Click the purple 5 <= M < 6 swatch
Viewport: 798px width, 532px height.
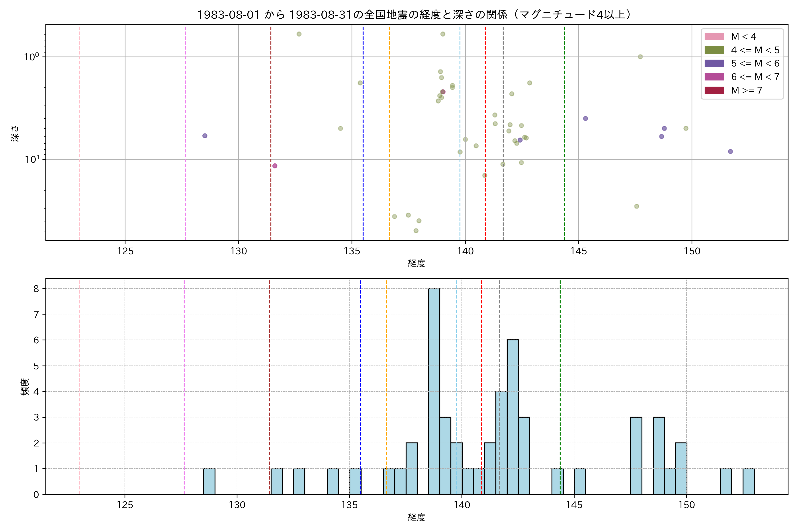(714, 63)
